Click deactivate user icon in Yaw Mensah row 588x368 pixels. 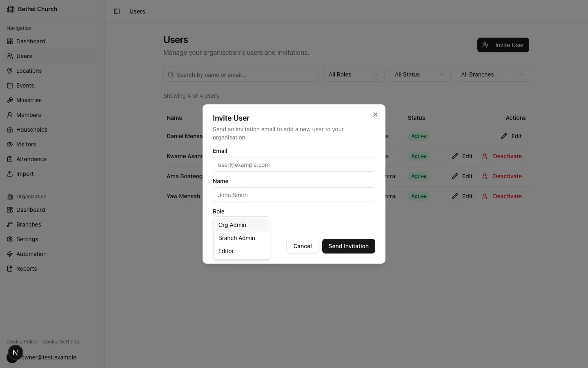click(485, 196)
